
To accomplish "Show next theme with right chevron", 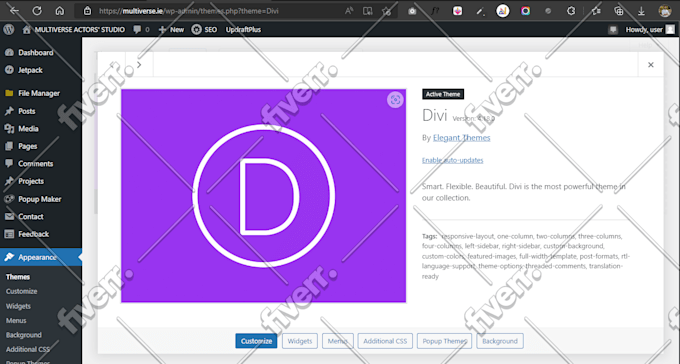I will (139, 65).
